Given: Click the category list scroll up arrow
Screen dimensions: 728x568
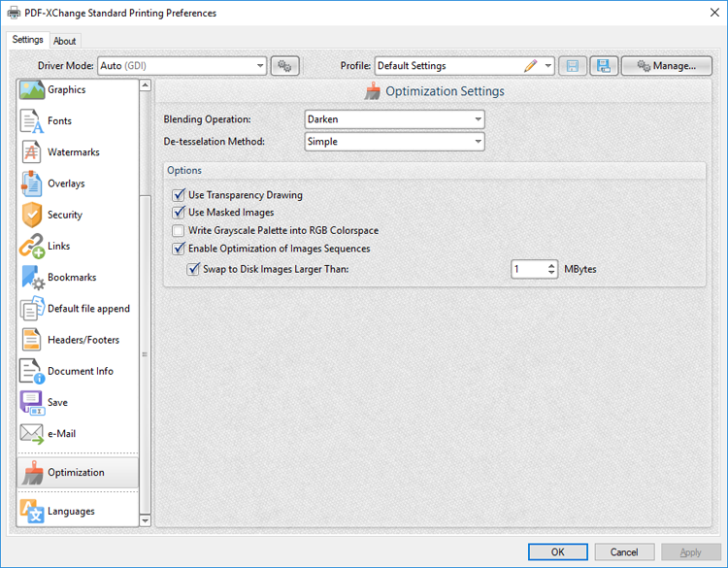Looking at the screenshot, I should 146,85.
